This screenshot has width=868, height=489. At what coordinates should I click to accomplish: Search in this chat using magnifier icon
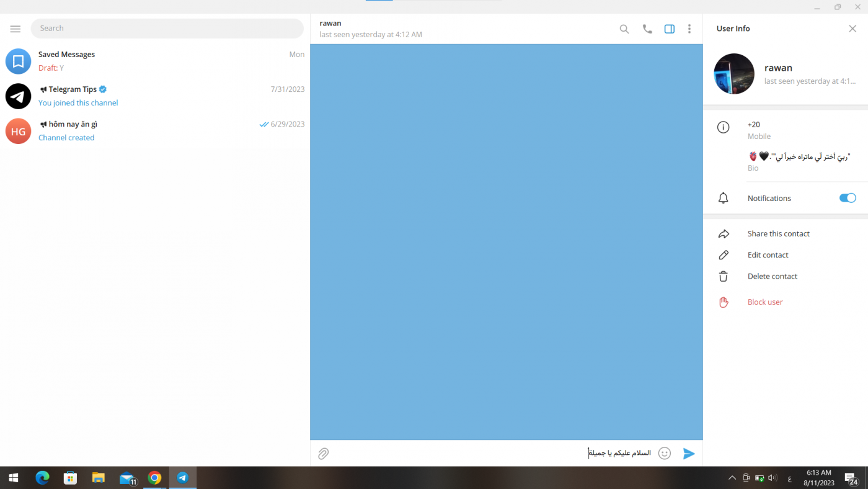tap(624, 29)
